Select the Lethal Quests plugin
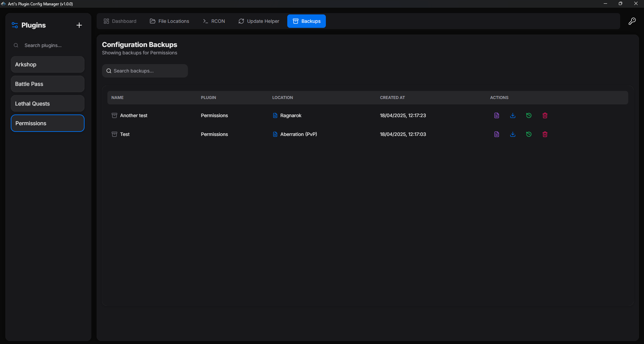 tap(48, 104)
